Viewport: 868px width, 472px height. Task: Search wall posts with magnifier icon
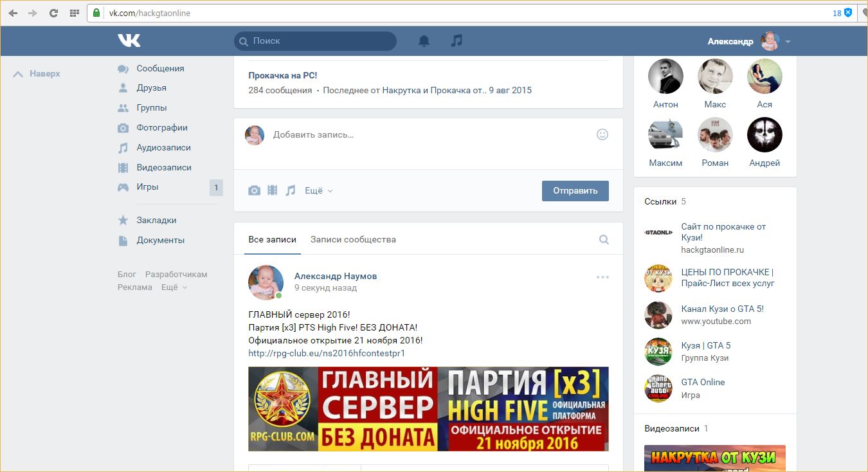click(604, 240)
